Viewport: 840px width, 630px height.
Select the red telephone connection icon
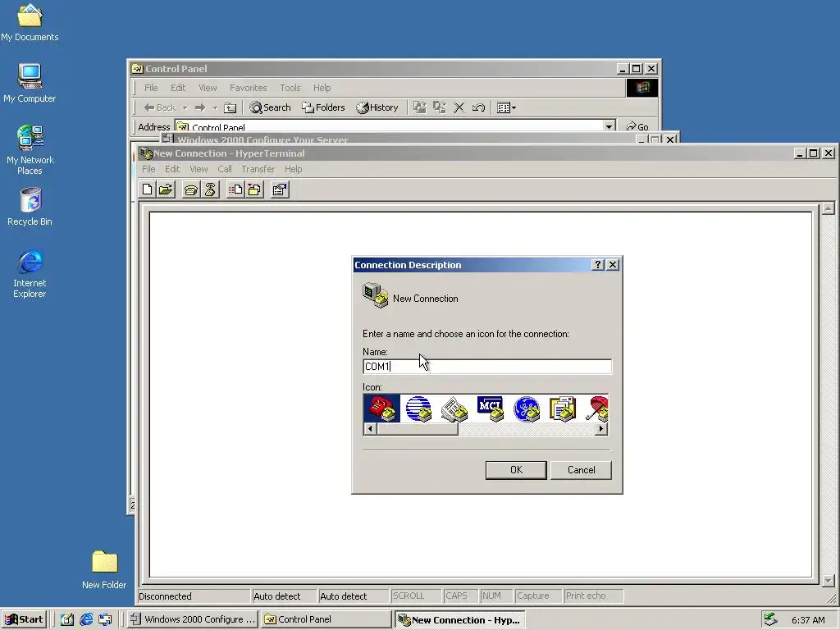click(381, 409)
